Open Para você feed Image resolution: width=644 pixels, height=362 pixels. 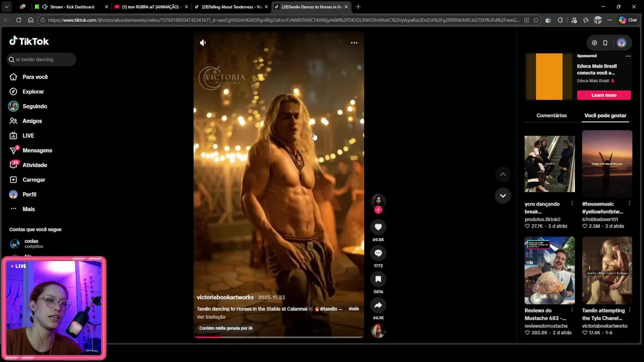35,77
